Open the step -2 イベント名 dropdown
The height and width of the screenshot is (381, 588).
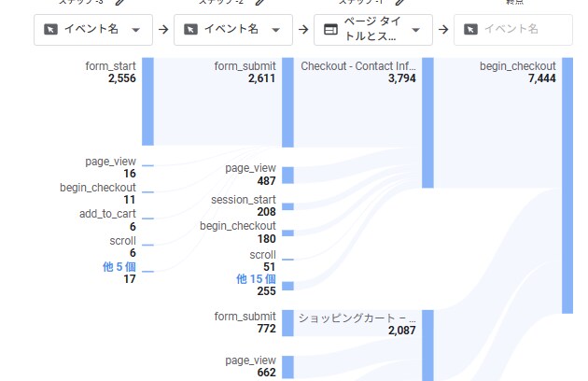(x=233, y=30)
